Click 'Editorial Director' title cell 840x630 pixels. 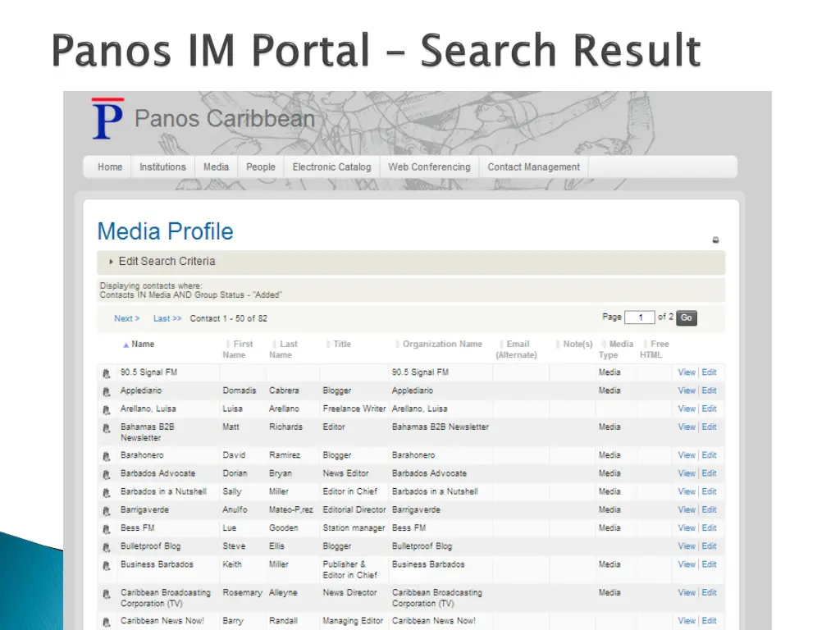point(354,510)
